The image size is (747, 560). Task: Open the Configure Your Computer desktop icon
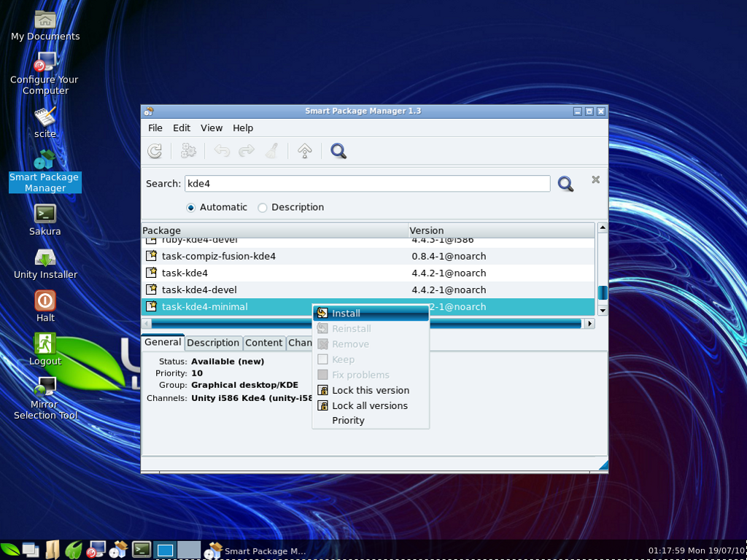(x=45, y=63)
